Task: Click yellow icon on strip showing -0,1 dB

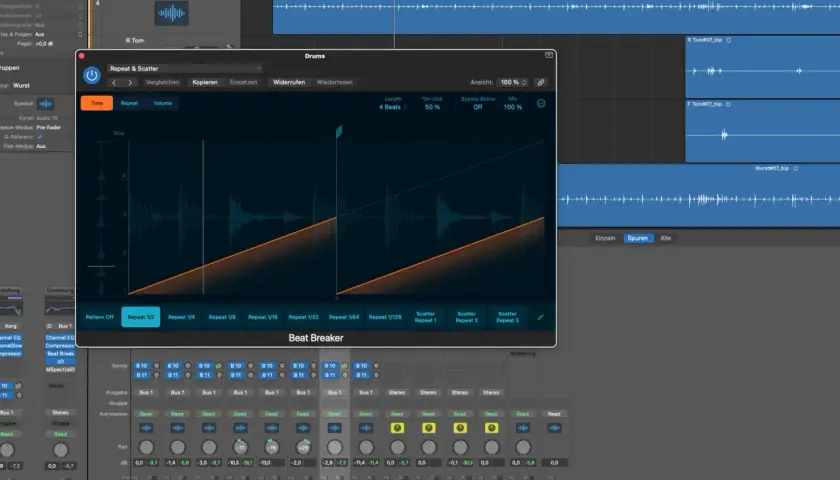Action: pyautogui.click(x=460, y=428)
